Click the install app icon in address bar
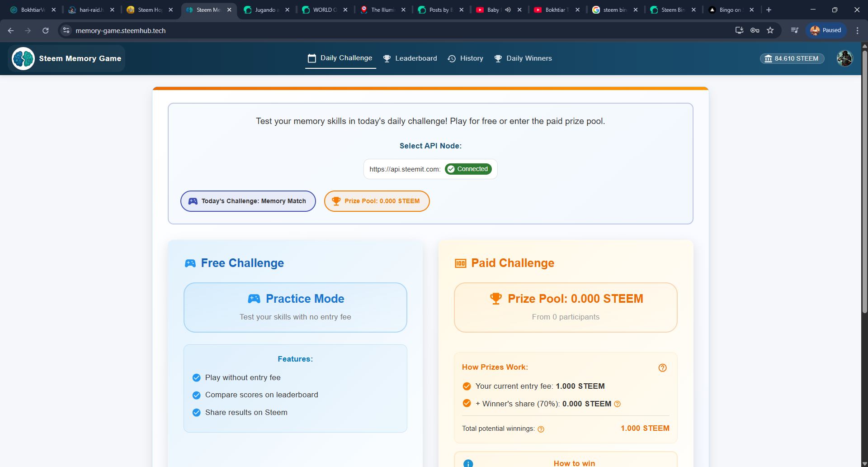Screen dimensions: 868x467 point(740,30)
